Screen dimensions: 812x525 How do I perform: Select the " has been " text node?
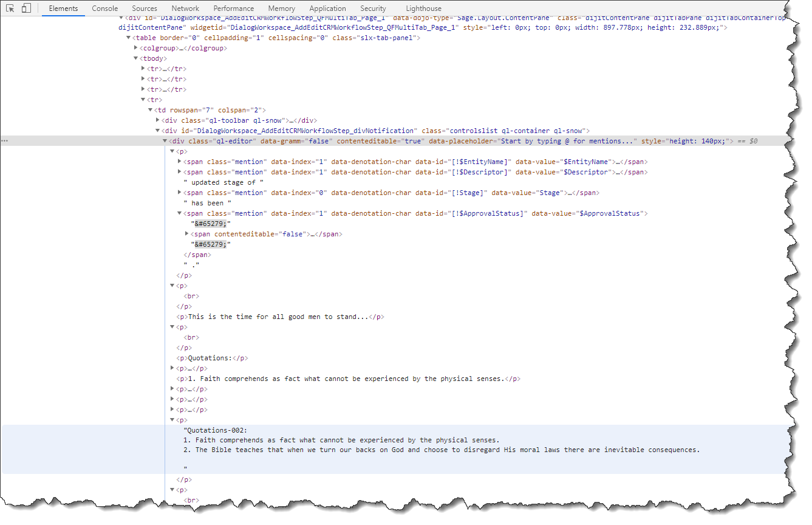pos(207,203)
